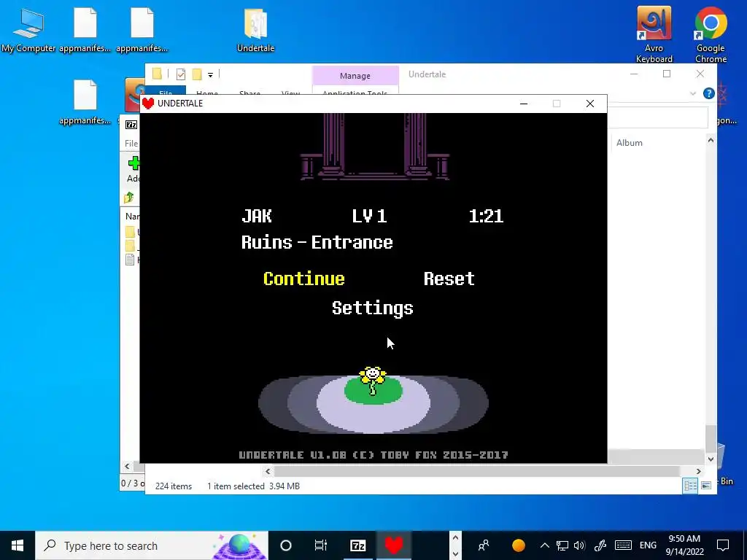Open the network status tray icon

[562, 545]
